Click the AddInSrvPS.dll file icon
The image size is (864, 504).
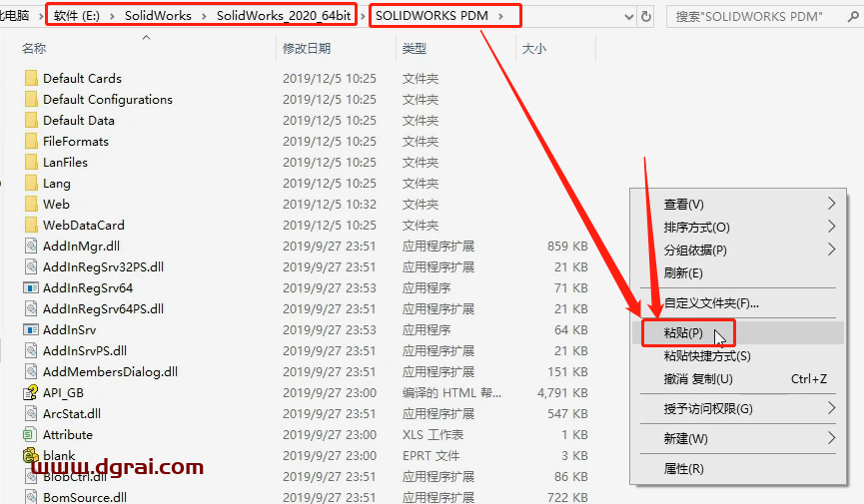31,350
